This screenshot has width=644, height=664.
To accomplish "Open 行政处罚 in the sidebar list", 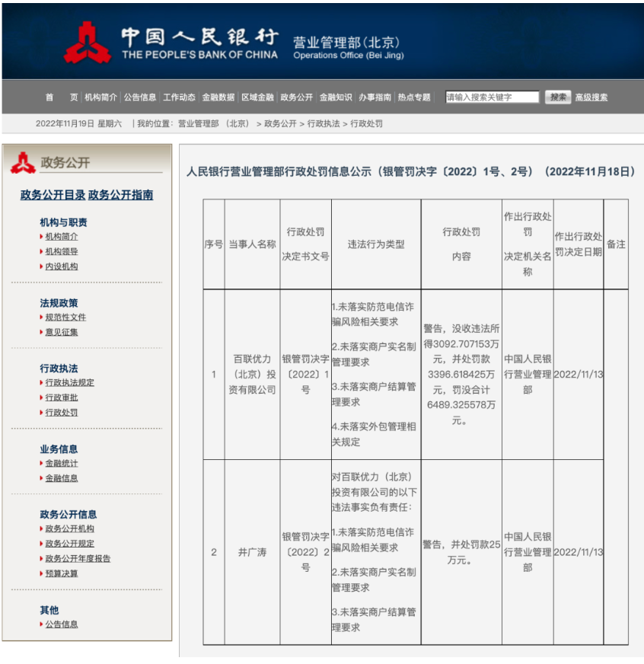I will pyautogui.click(x=62, y=412).
